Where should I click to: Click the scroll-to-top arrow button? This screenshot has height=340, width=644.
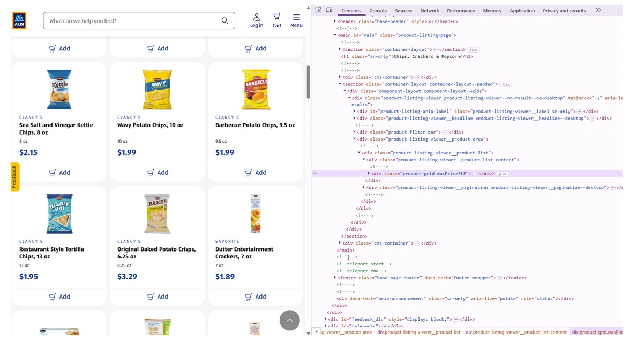pyautogui.click(x=289, y=320)
